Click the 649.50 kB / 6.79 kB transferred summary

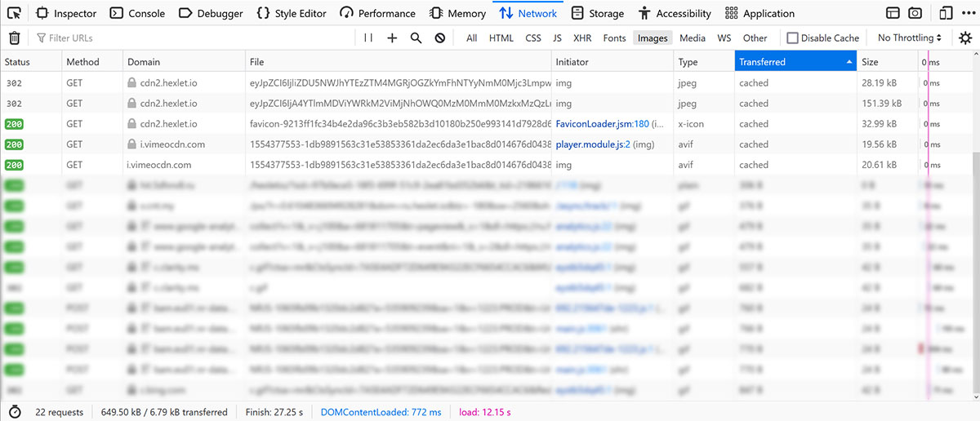click(x=164, y=412)
